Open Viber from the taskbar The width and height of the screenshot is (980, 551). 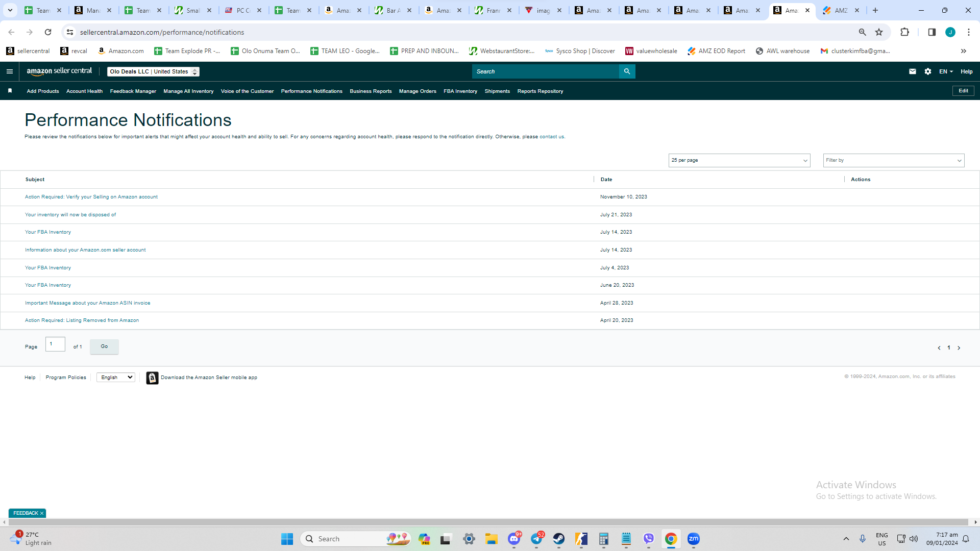649,539
